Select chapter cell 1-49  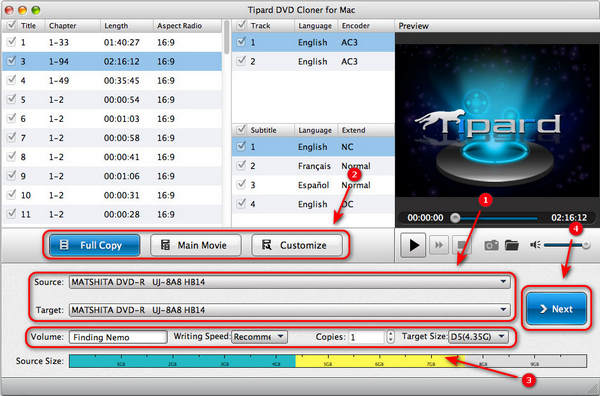pyautogui.click(x=59, y=81)
